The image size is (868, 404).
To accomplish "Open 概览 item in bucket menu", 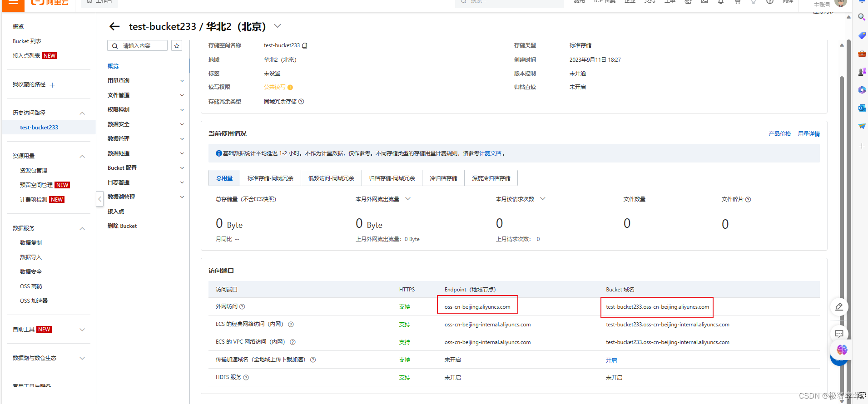I will click(113, 66).
